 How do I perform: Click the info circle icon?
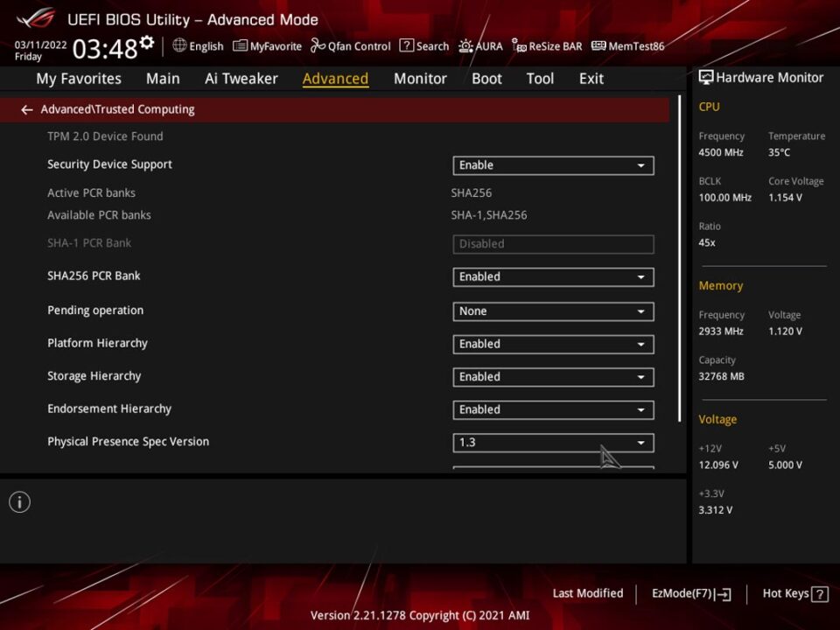(x=20, y=502)
